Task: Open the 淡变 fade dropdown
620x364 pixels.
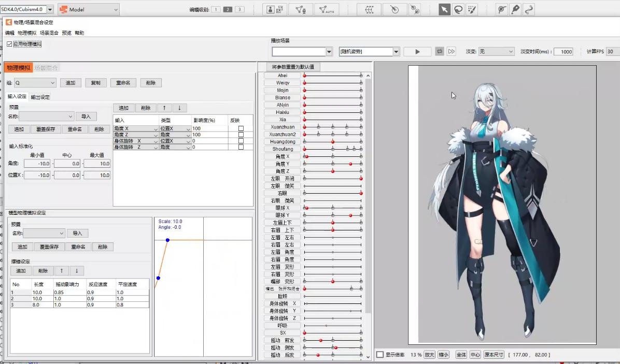Action: [x=497, y=52]
